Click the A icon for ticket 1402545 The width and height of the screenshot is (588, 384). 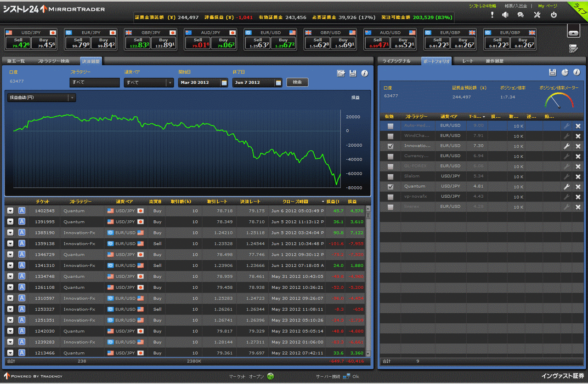[22, 211]
